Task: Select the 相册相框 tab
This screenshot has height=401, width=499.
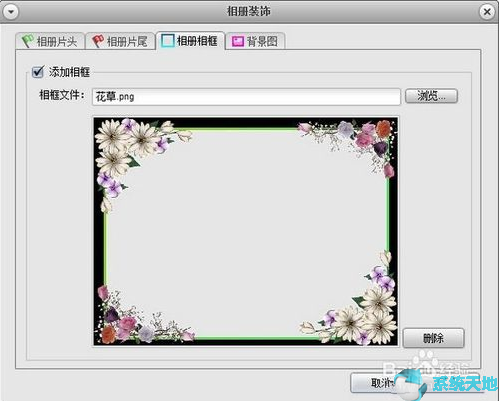Action: coord(190,41)
